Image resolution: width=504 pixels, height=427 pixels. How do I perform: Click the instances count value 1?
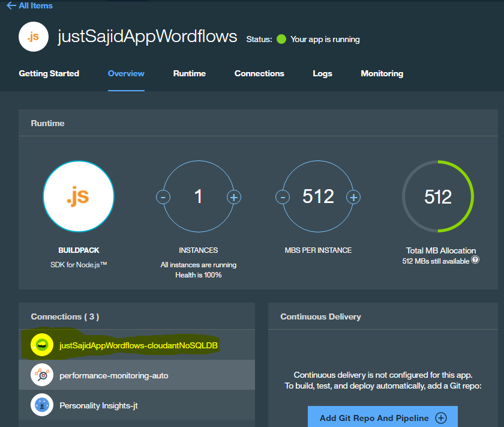click(199, 196)
